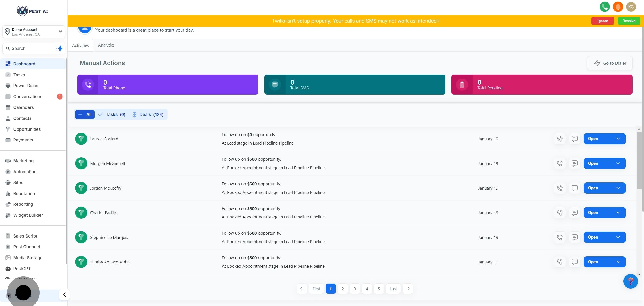The width and height of the screenshot is (644, 306).
Task: Select the All filter chip
Action: pos(85,115)
